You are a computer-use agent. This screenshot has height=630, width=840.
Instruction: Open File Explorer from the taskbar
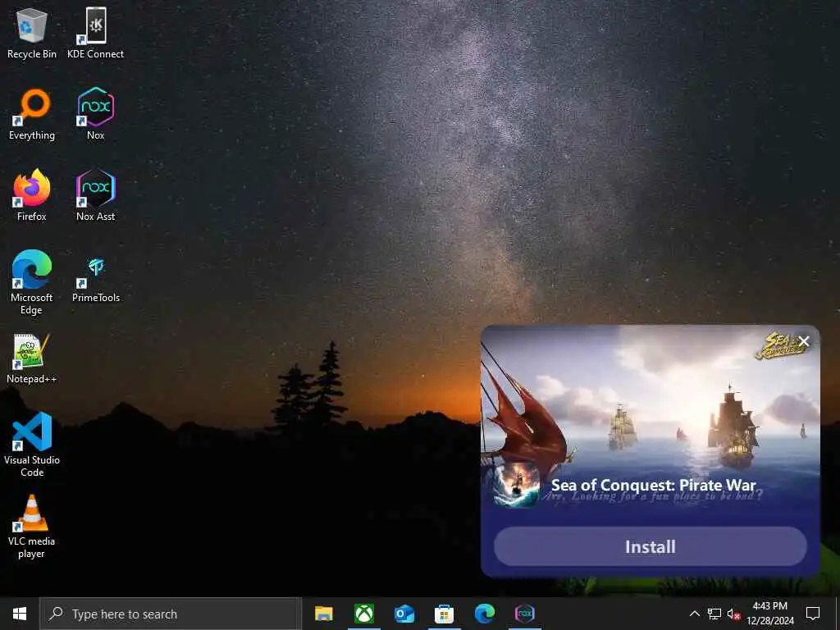pos(323,614)
